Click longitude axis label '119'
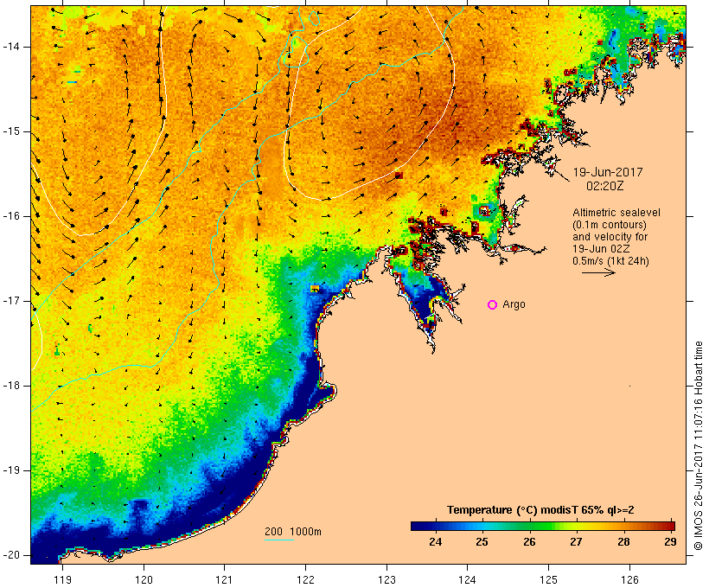The width and height of the screenshot is (709, 588). point(62,579)
